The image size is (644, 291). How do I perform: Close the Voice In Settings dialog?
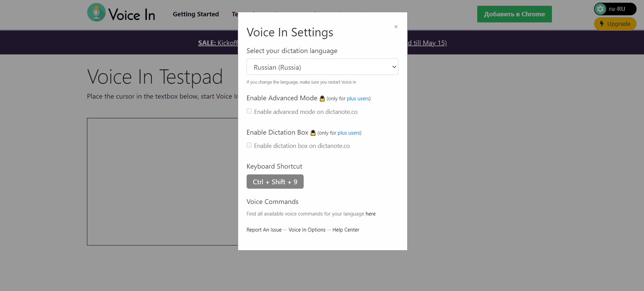[x=396, y=27]
